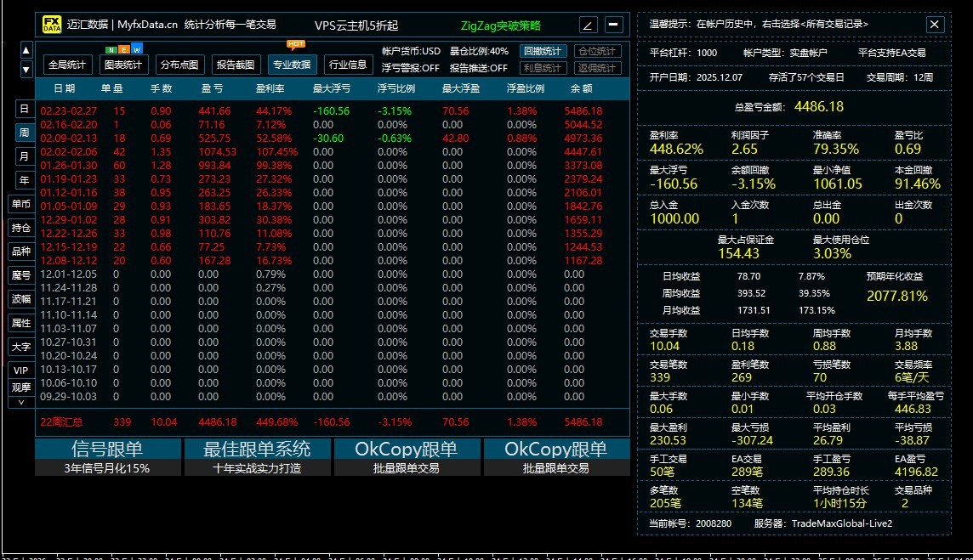Open the ZigZag突破策略 link
The height and width of the screenshot is (560, 973).
point(500,26)
